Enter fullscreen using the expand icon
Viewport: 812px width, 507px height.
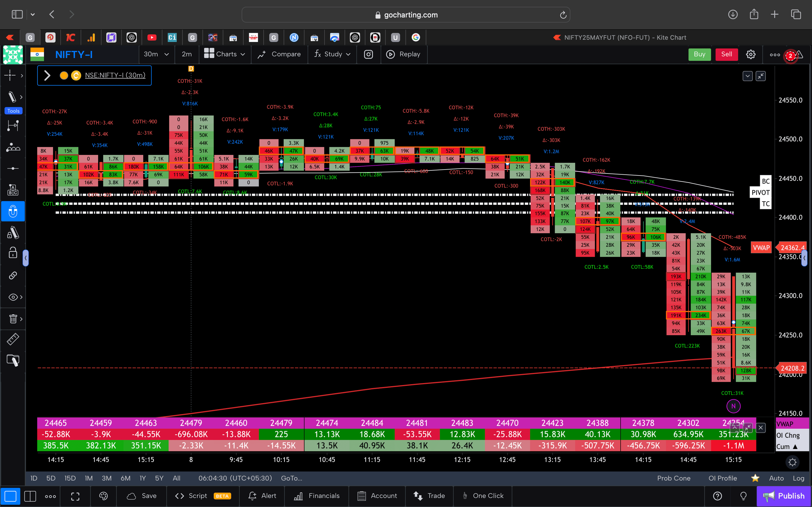coord(75,496)
